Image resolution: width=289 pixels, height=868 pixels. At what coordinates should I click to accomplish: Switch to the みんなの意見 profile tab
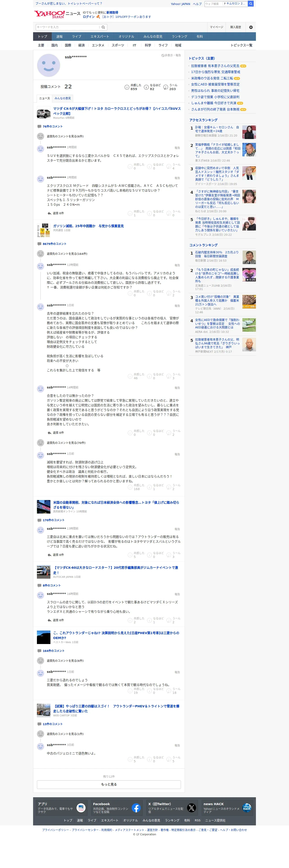[x=63, y=98]
